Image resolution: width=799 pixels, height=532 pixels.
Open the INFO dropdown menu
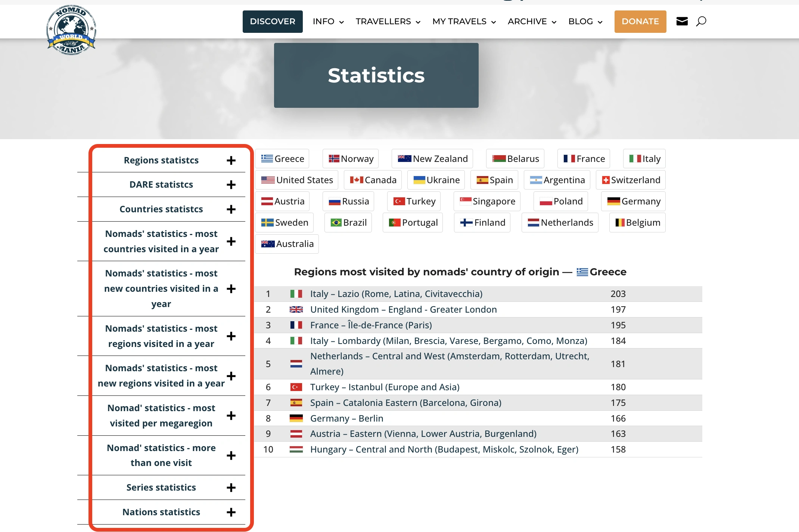click(x=328, y=22)
